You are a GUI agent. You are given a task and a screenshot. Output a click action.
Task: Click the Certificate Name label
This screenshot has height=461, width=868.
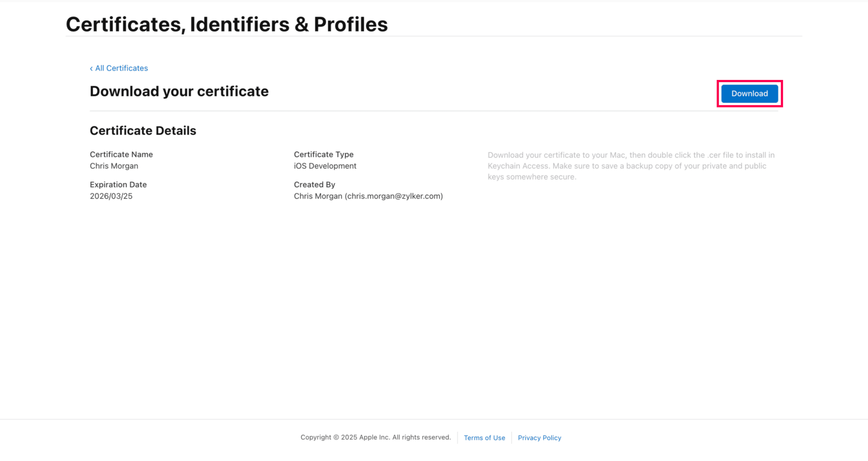(121, 154)
